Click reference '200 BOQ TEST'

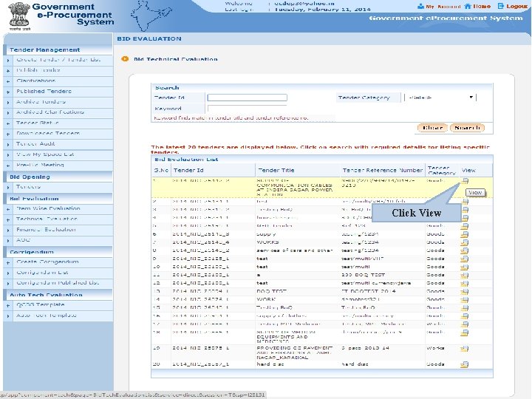tap(363, 275)
